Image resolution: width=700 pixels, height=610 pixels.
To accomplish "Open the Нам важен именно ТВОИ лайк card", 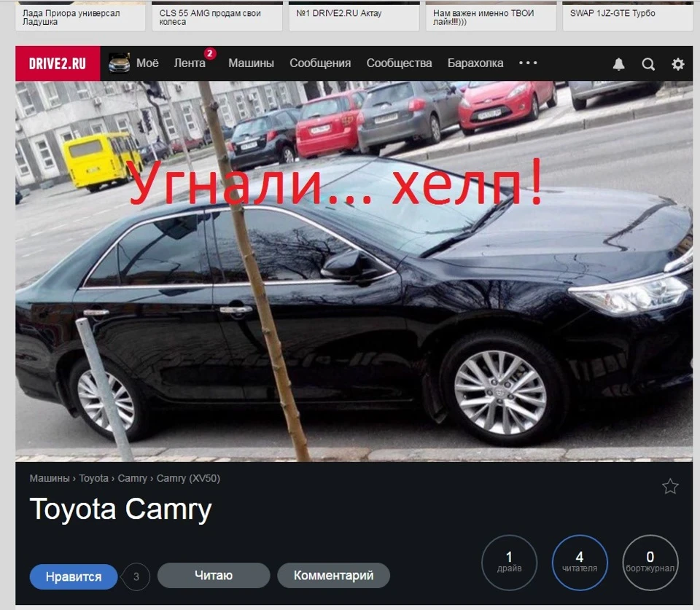I will click(491, 16).
